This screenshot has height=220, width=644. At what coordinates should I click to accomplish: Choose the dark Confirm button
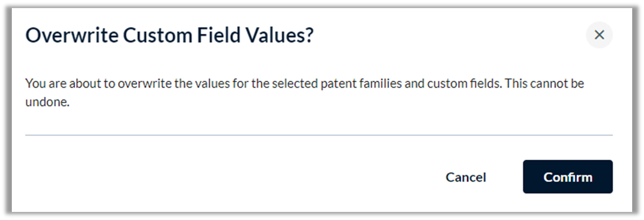[568, 177]
